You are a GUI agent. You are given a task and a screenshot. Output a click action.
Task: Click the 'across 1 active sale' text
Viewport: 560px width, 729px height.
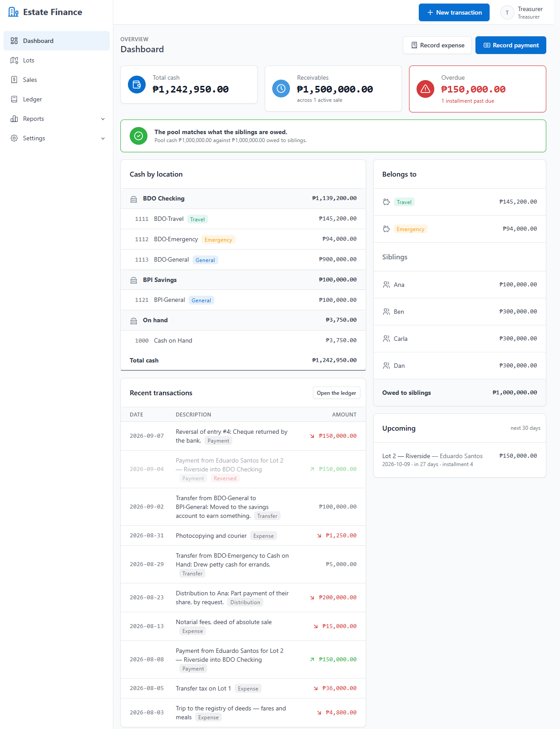coord(320,100)
